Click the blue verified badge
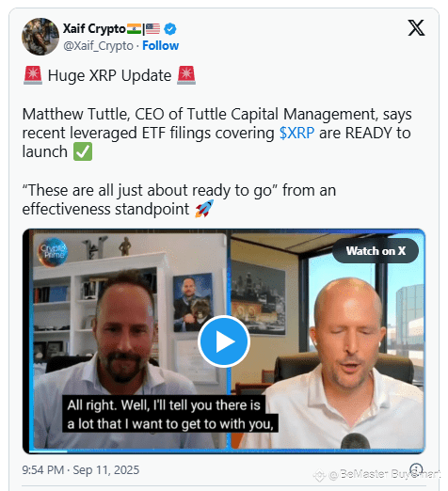Screen dimensions: 448x491 pyautogui.click(x=170, y=29)
